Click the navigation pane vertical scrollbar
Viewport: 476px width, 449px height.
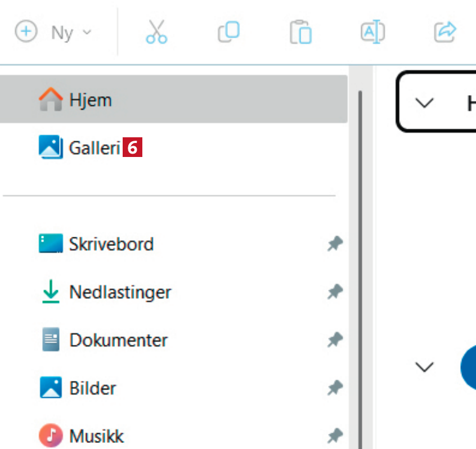[360, 253]
